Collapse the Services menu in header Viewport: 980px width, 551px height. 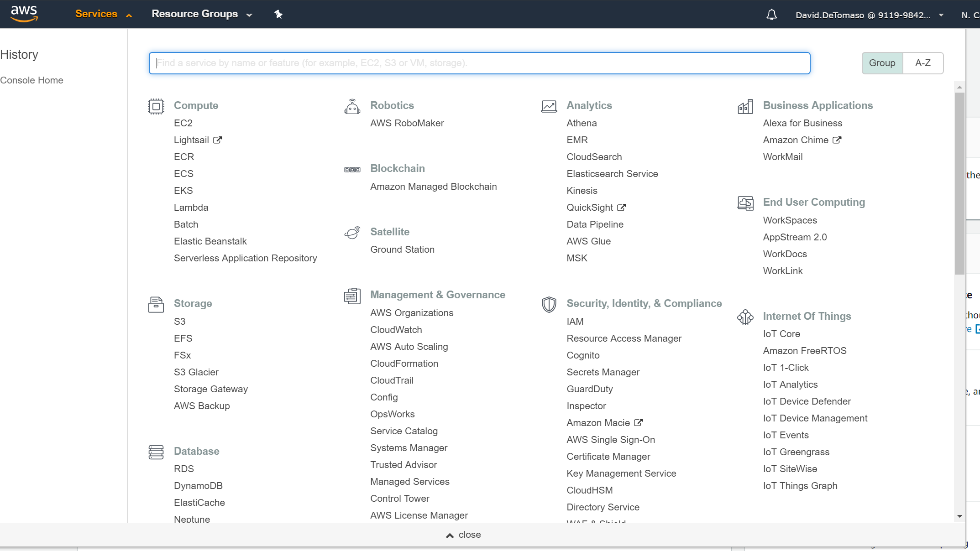click(x=103, y=14)
